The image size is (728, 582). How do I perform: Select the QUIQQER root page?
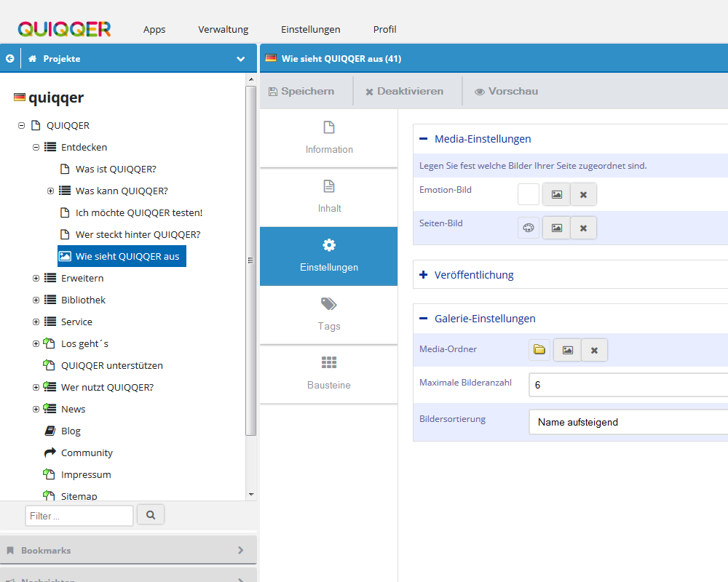68,125
